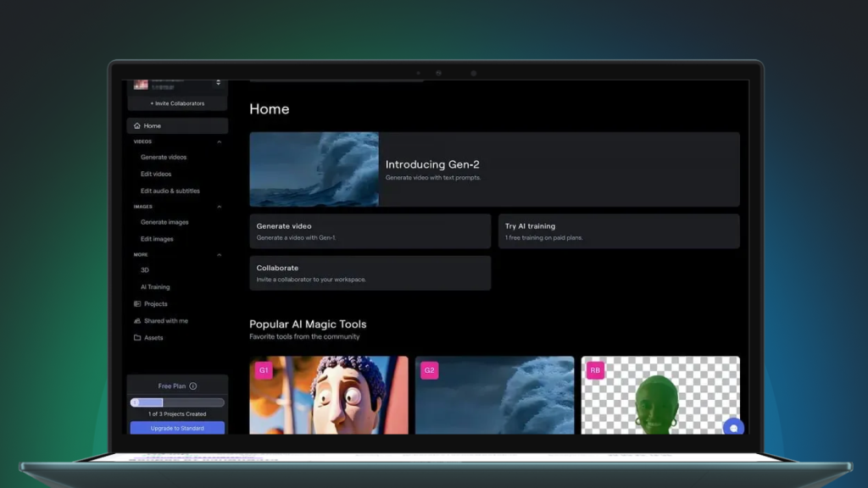Click the Popular AI Magic Tools heading

click(308, 324)
